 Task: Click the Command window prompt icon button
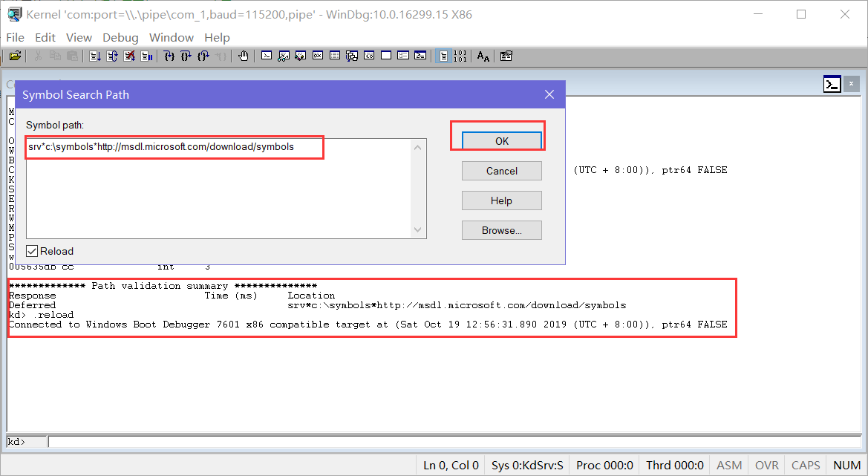832,84
